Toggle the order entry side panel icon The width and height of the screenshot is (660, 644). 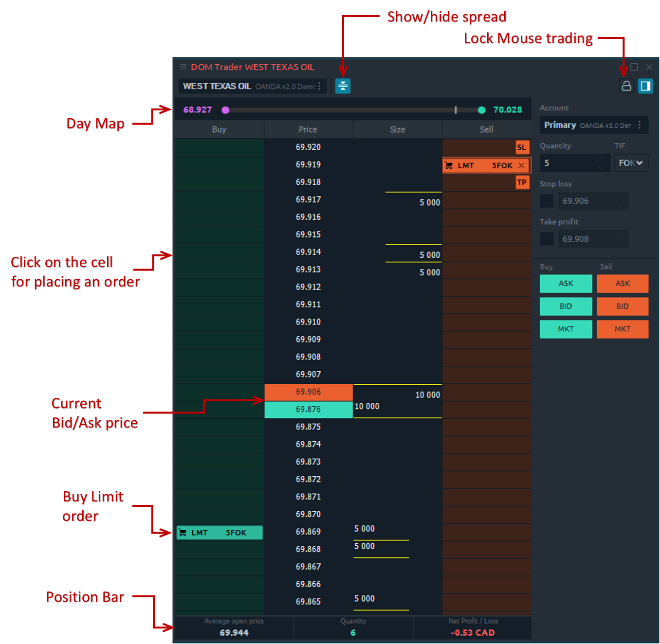(x=645, y=86)
